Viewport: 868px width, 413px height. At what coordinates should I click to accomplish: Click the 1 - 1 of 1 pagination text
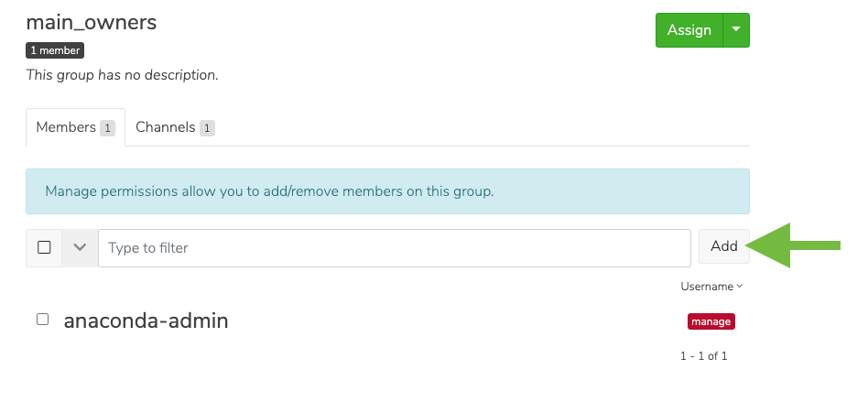703,356
